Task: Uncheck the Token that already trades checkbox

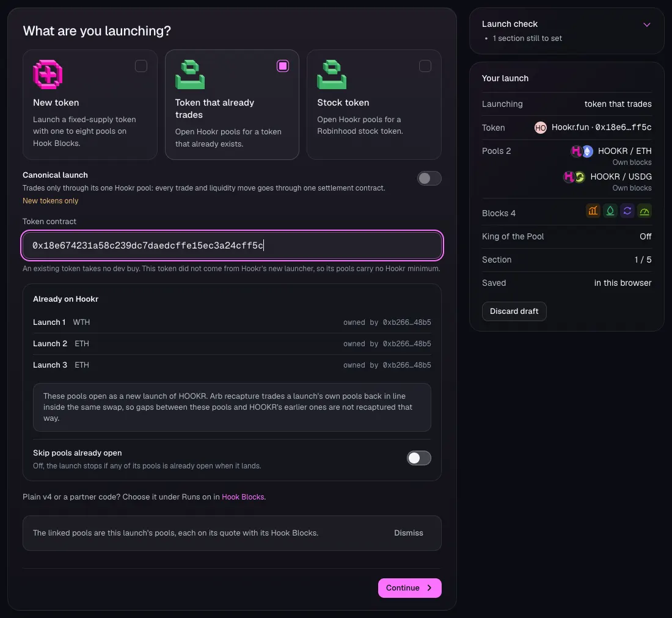Action: 283,66
